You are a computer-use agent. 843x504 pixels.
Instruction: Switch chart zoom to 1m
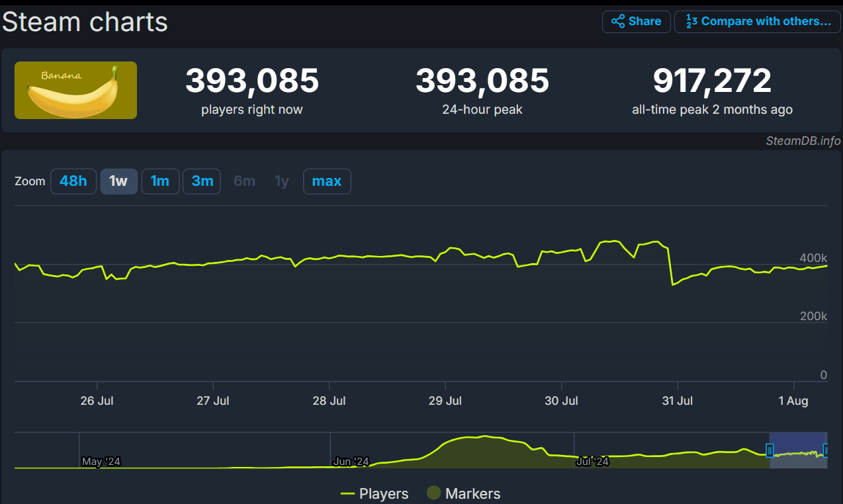160,181
